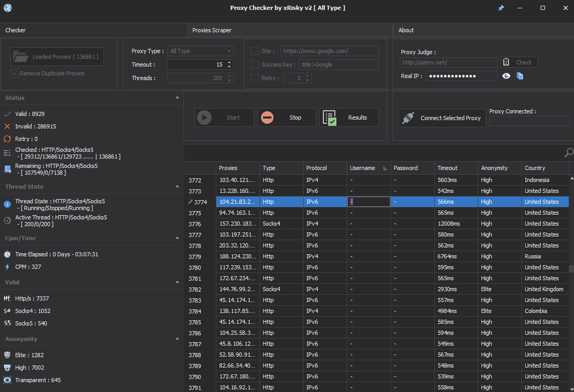574x392 pixels.
Task: Increase the Timeout value with up arrow
Action: 230,62
